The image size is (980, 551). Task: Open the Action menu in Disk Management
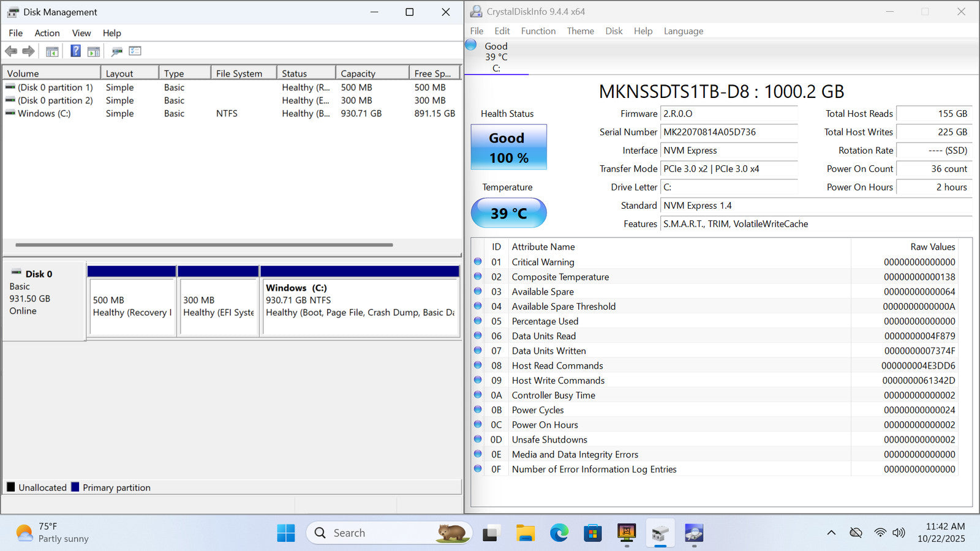coord(47,33)
